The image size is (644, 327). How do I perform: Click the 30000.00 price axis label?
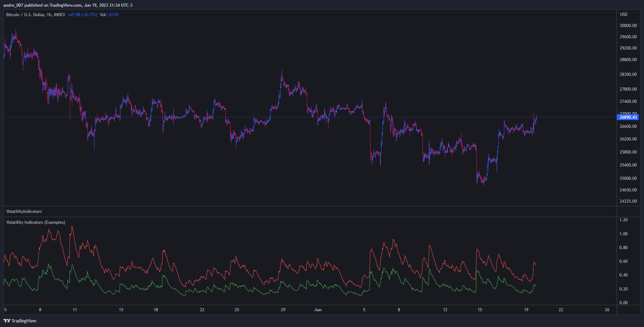click(x=628, y=26)
